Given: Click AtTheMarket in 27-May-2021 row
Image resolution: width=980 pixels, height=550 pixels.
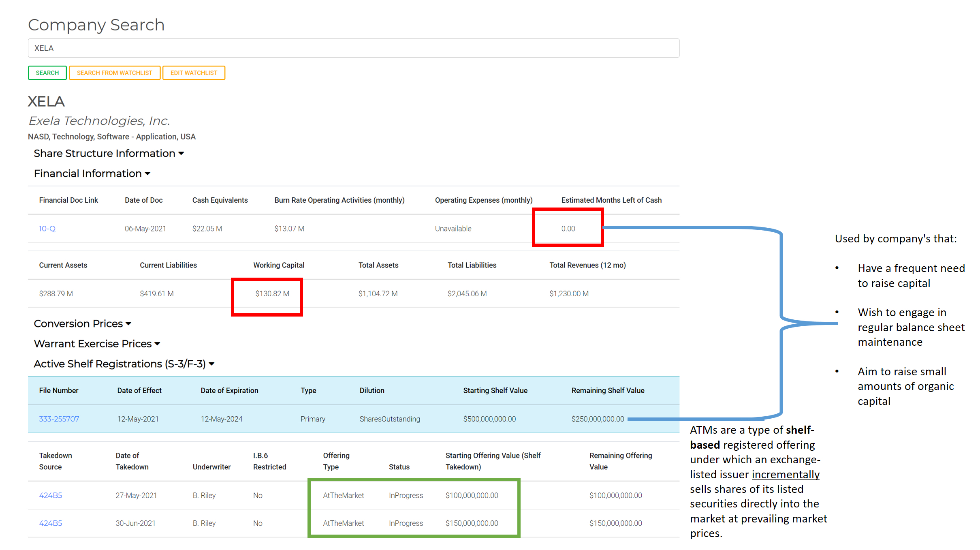Looking at the screenshot, I should coord(343,495).
